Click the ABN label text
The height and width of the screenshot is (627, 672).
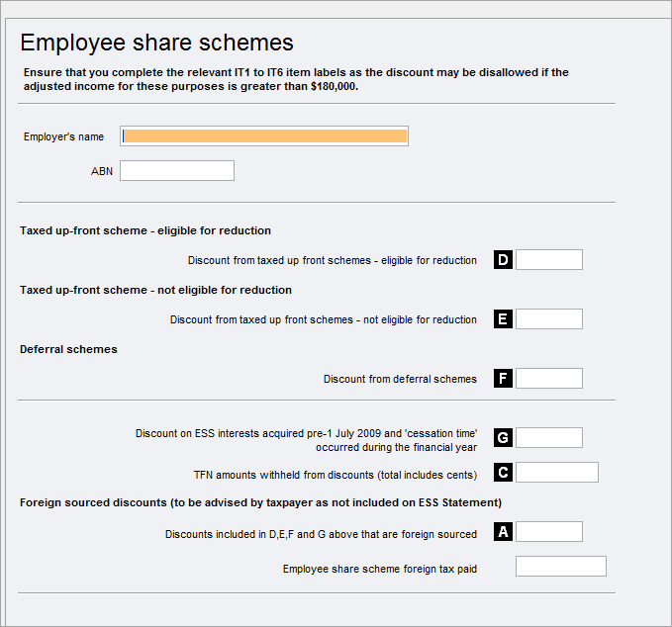(x=102, y=171)
